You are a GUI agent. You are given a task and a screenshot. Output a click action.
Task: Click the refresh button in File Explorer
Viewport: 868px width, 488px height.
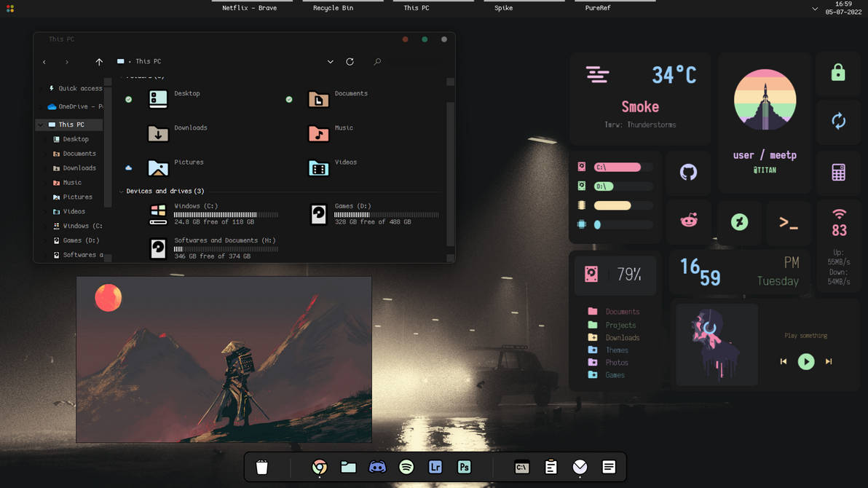click(350, 61)
